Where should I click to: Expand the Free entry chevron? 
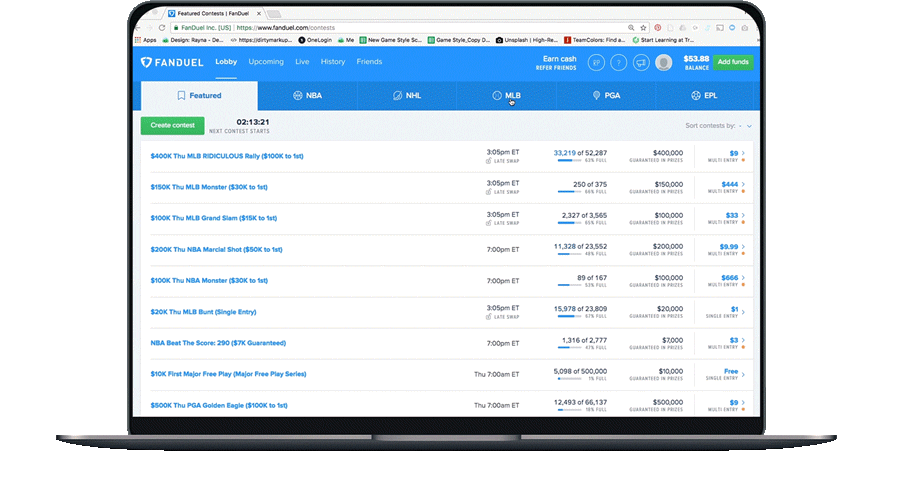point(743,375)
